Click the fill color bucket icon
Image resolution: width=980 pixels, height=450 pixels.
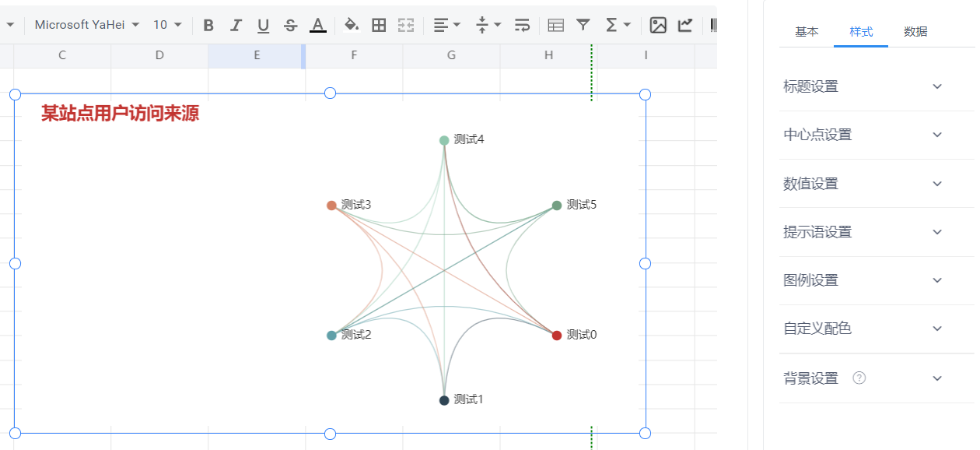[352, 25]
